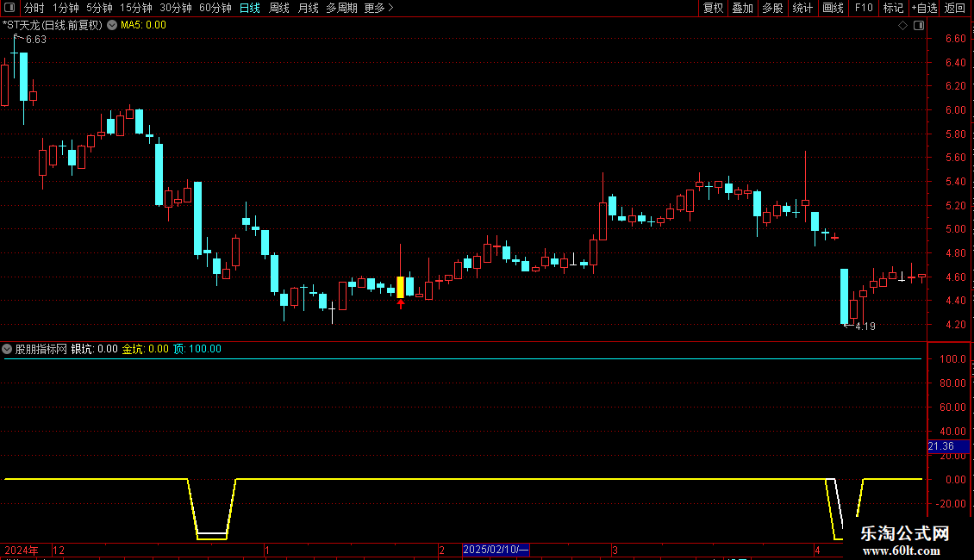Switch to 周线 weekly chart
Viewport: 974px width, 560px height.
[279, 8]
